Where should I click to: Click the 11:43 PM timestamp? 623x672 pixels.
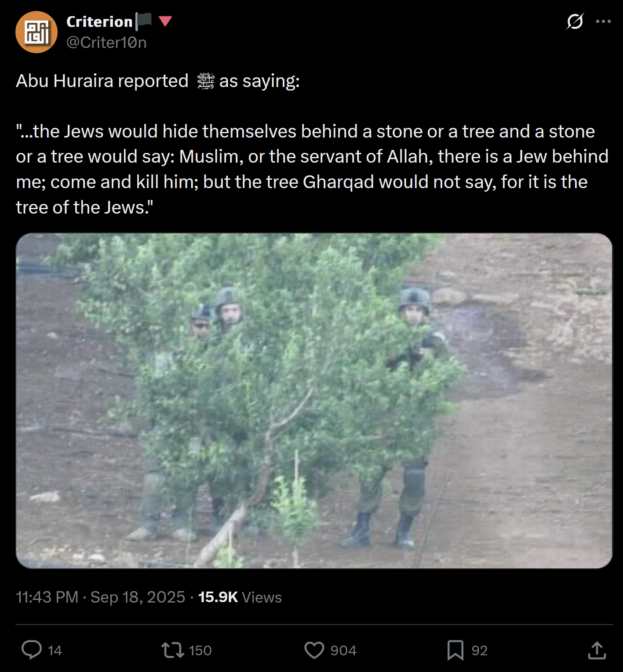tap(47, 597)
